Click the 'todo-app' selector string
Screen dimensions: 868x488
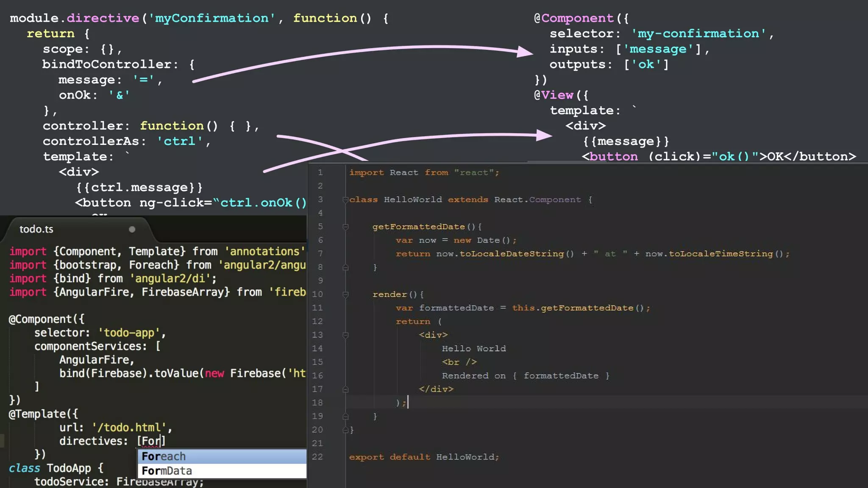tap(129, 333)
